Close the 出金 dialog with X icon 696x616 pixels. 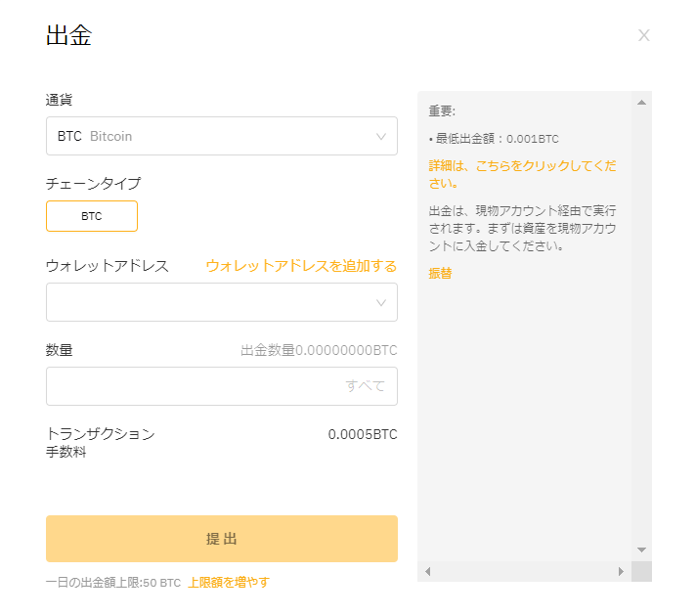click(x=643, y=35)
